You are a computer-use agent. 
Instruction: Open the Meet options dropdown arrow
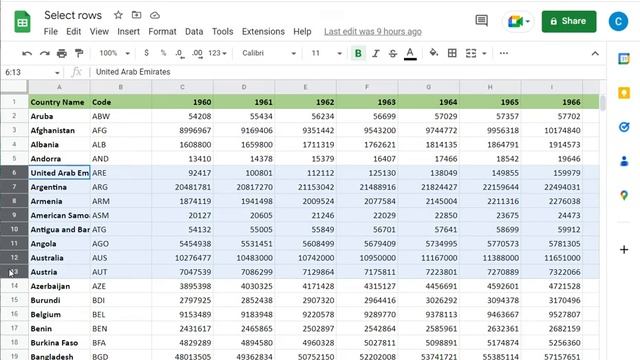(528, 21)
